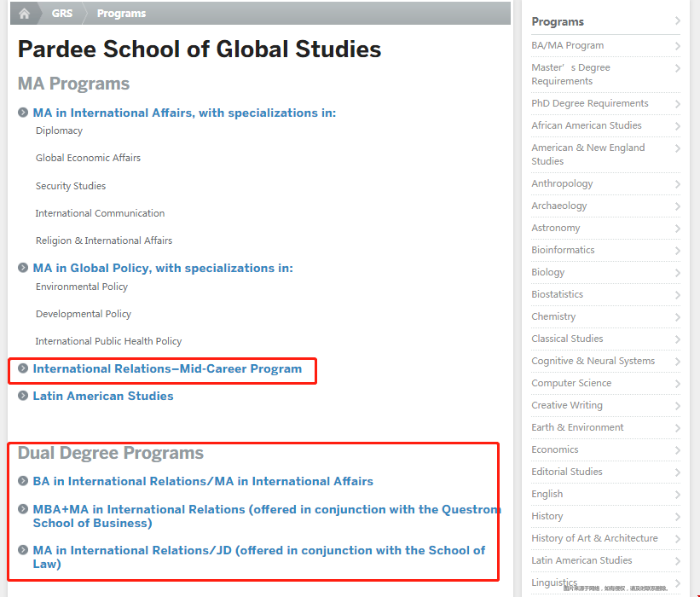Expand chevron next to Computer Science
The width and height of the screenshot is (700, 597).
pyautogui.click(x=677, y=384)
